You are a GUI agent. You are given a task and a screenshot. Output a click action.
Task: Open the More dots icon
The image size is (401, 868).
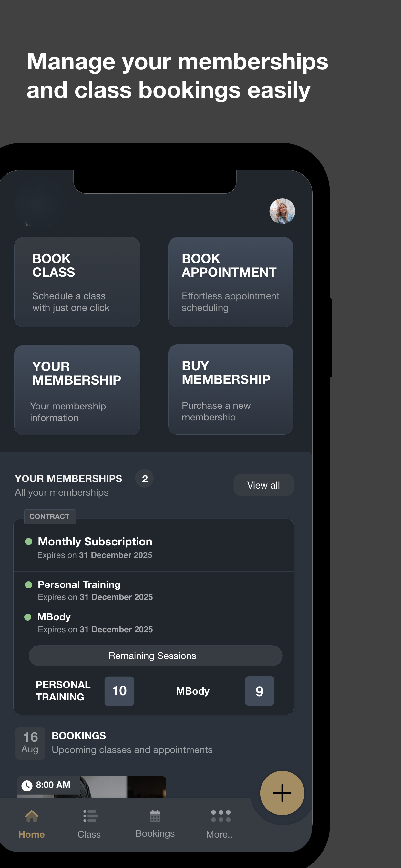221,816
